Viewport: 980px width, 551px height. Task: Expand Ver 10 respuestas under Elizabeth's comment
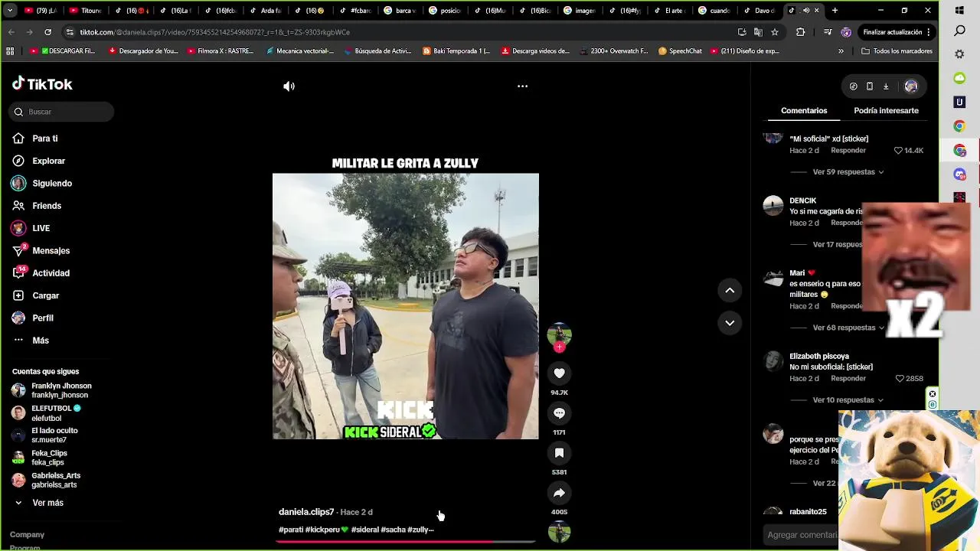pos(848,400)
